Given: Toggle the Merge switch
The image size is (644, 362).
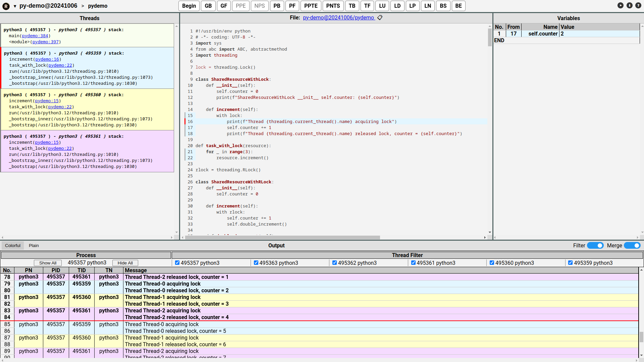Looking at the screenshot, I should coord(632,246).
